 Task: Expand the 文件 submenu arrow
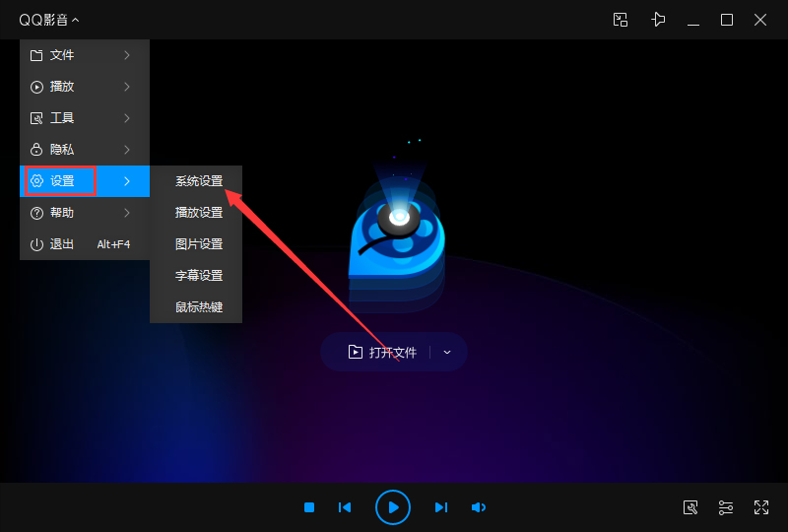click(x=127, y=55)
